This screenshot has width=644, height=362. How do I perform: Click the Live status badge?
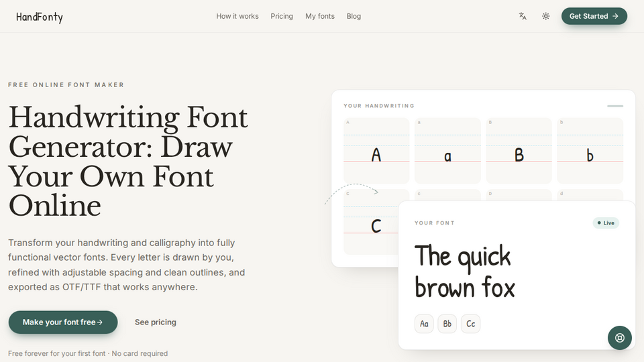coord(606,223)
